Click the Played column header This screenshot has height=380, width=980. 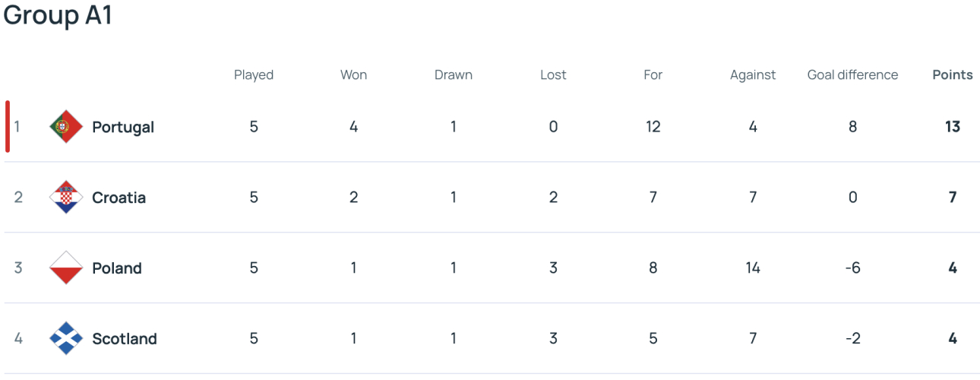click(254, 74)
